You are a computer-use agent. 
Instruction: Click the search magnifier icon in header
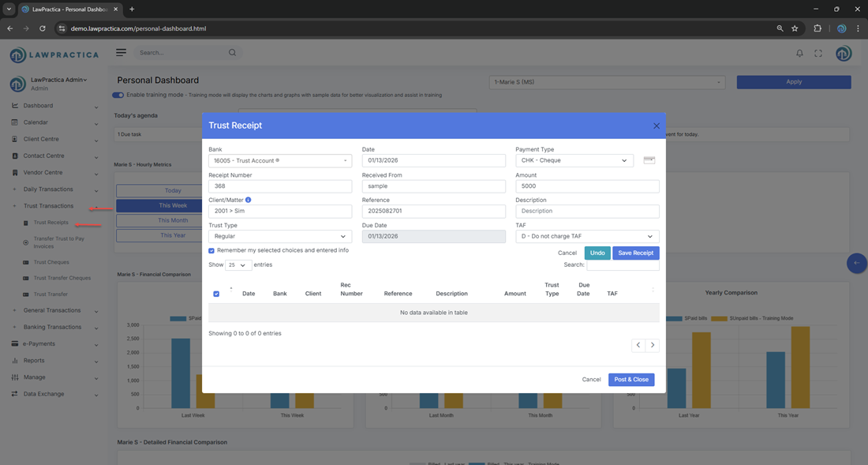232,53
